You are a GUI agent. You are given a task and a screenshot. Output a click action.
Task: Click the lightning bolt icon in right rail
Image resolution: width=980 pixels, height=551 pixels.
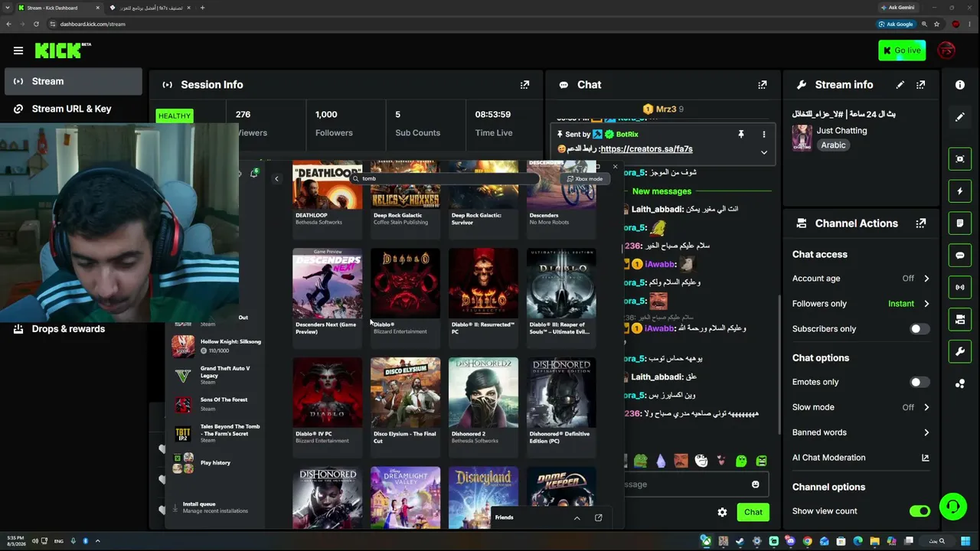tap(960, 191)
